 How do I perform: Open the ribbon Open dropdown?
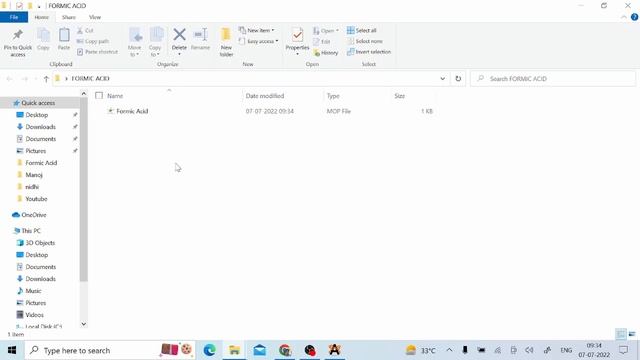(x=326, y=31)
